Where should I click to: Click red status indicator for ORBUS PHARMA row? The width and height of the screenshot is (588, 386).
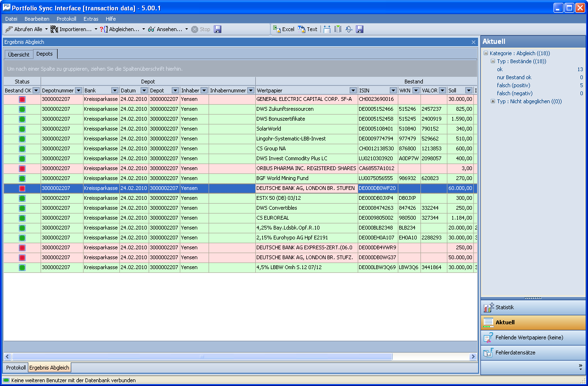coord(22,168)
